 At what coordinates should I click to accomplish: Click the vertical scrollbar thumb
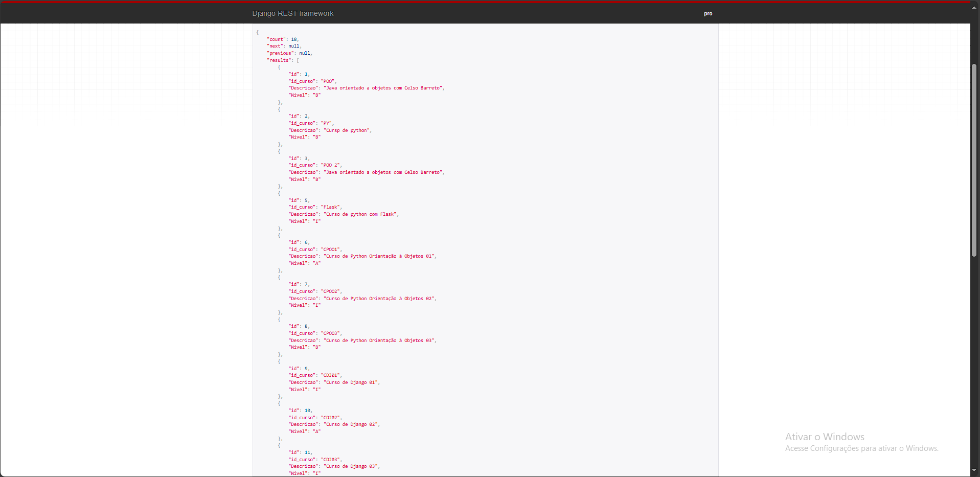click(x=974, y=160)
